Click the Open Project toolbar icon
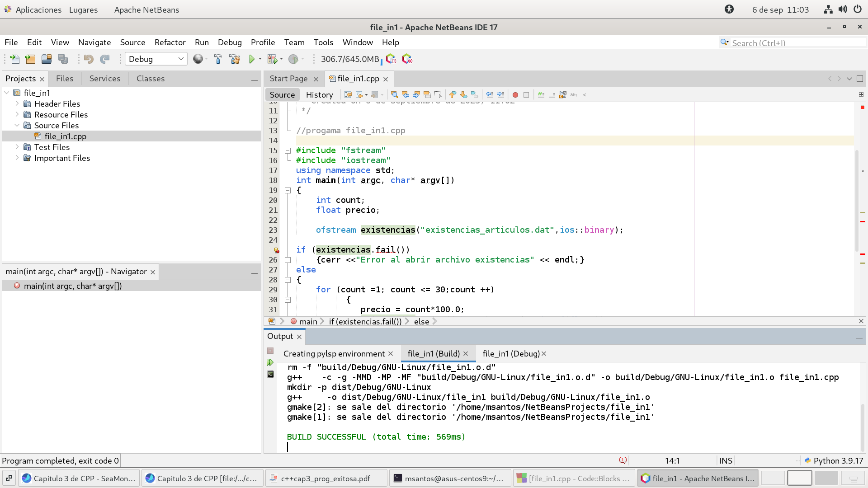The height and width of the screenshot is (488, 868). coord(47,59)
